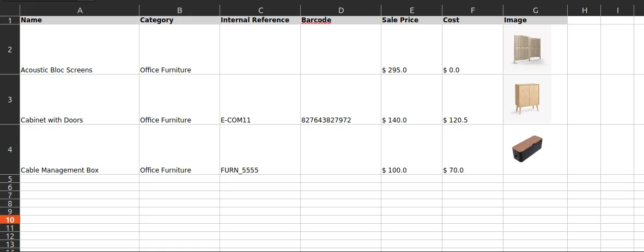Screen dimensions: 644x252
Task: Select row 11 header
Action: coord(10,228)
